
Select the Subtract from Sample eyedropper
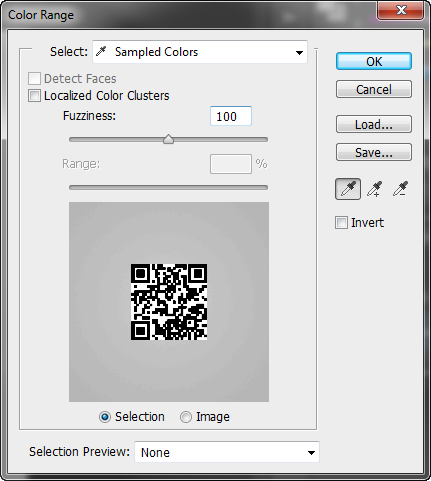pyautogui.click(x=400, y=189)
